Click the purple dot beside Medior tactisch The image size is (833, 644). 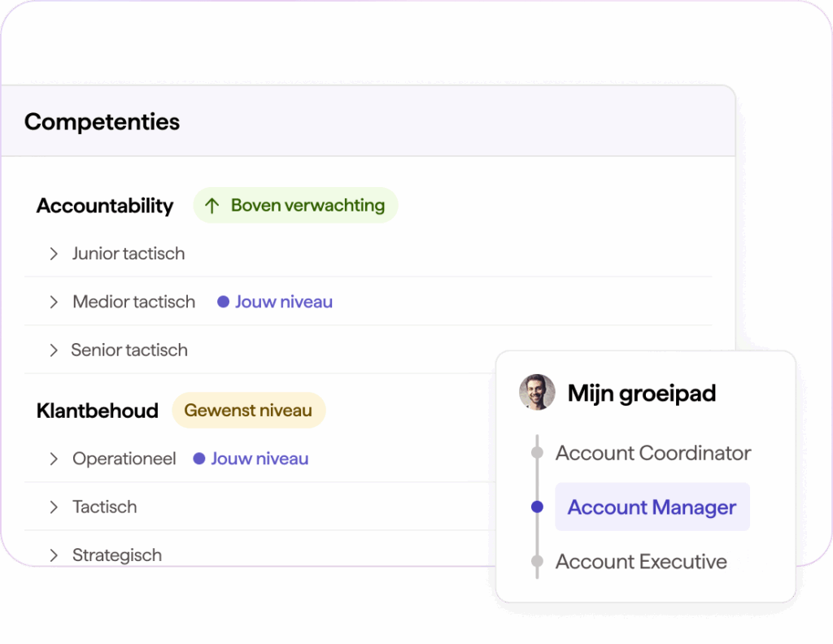tap(223, 302)
